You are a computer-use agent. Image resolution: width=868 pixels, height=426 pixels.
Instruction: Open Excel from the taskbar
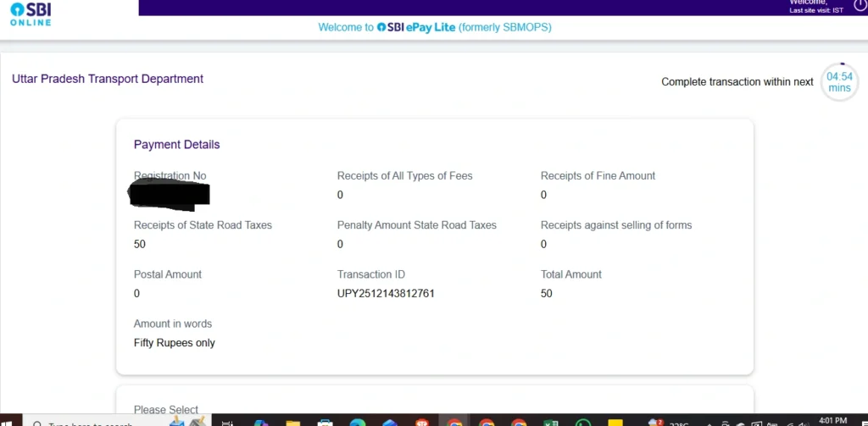point(550,422)
